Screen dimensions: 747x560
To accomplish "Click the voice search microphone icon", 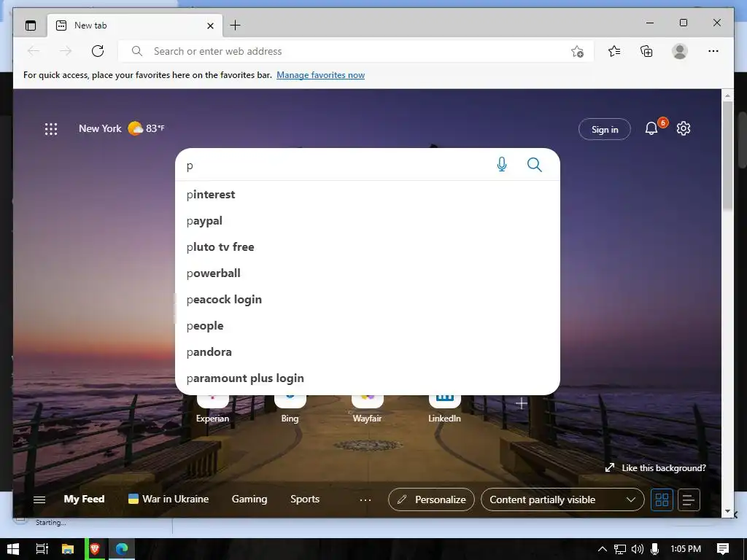I will (502, 165).
